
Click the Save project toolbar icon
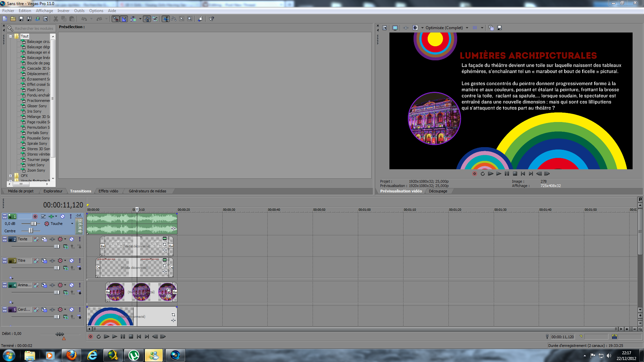click(x=21, y=19)
